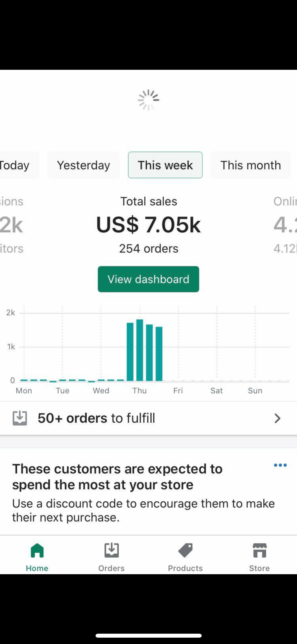Tap the Total sales US$ 7.05k figure

[x=148, y=225]
